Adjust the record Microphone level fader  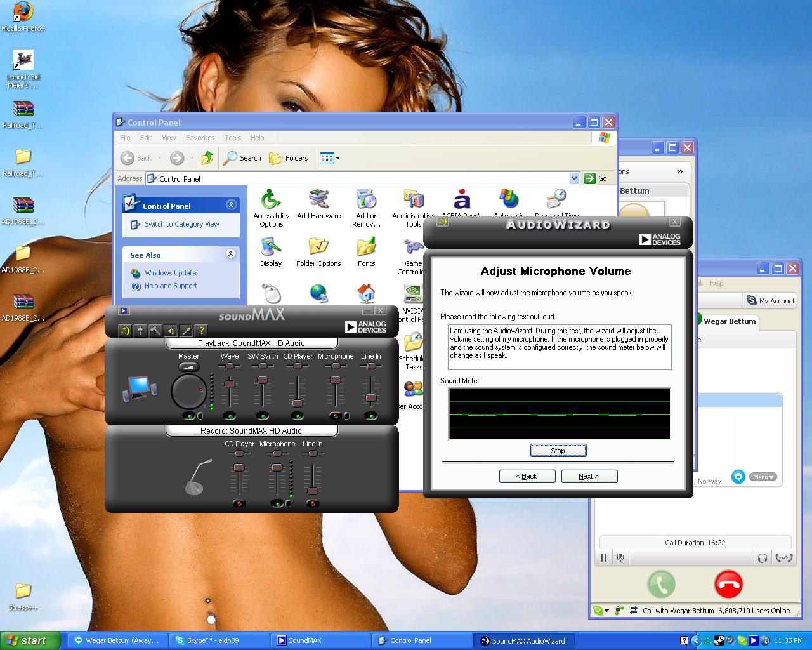click(277, 467)
